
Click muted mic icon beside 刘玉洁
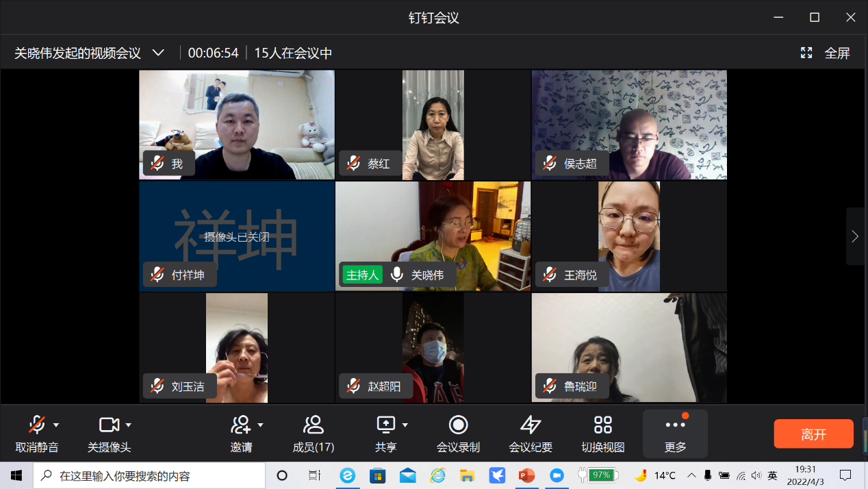pos(157,386)
